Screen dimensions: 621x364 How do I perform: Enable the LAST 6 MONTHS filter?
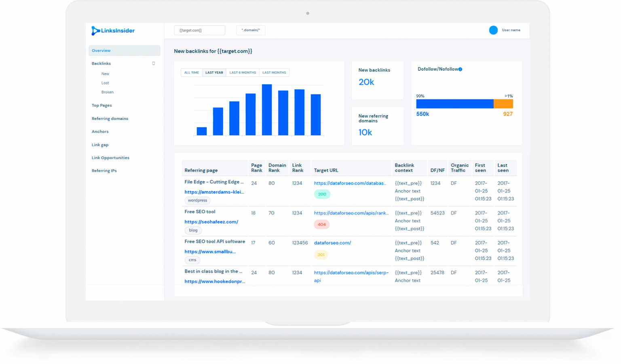click(242, 72)
